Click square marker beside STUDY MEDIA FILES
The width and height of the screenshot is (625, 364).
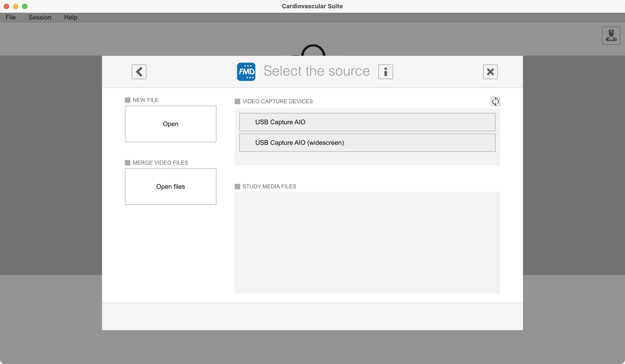pos(237,187)
